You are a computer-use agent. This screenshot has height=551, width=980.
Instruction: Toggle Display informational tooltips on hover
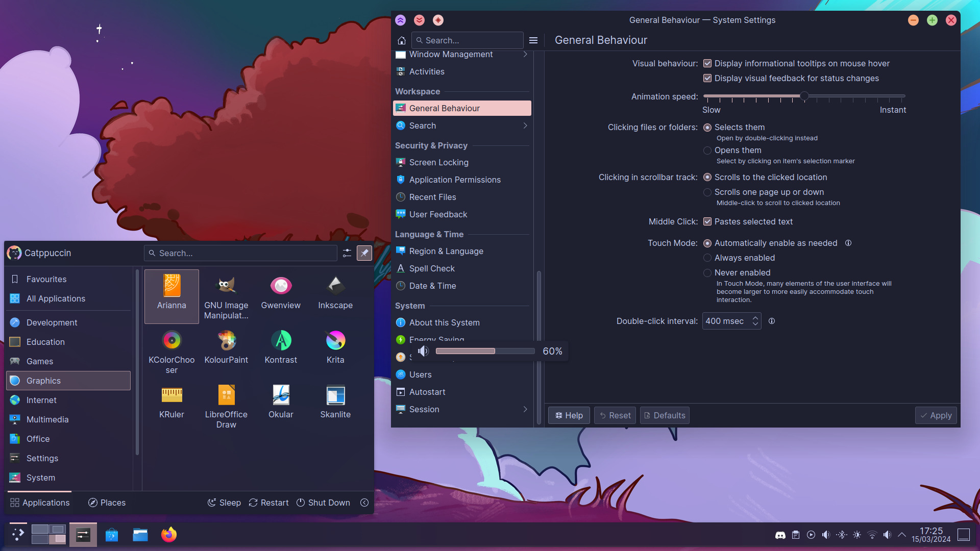point(707,63)
